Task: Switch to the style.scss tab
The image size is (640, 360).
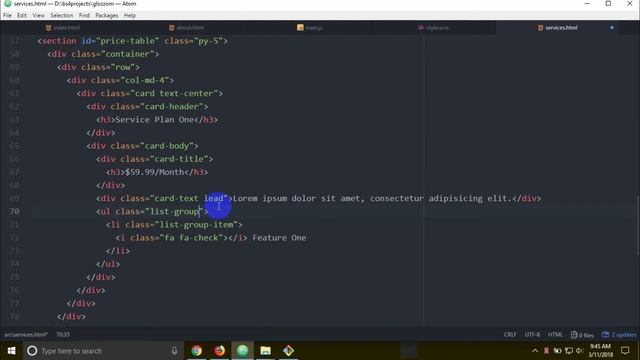Action: [434, 27]
